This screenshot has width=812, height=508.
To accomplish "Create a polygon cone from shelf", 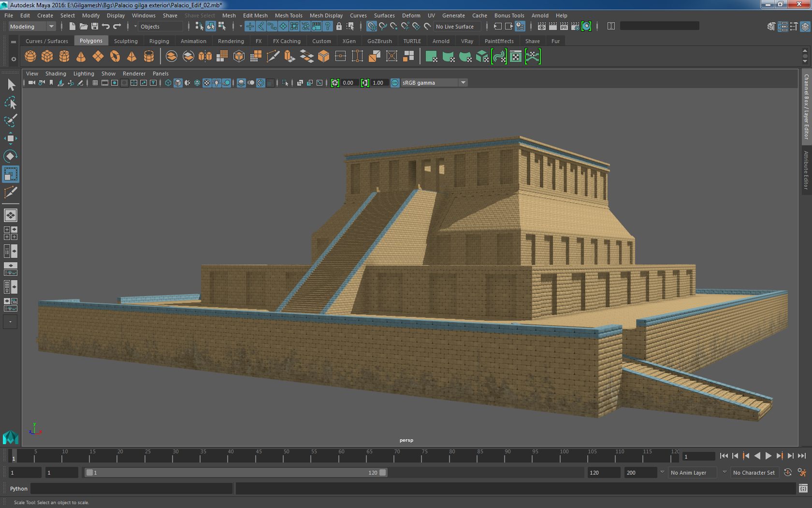I will pyautogui.click(x=81, y=57).
